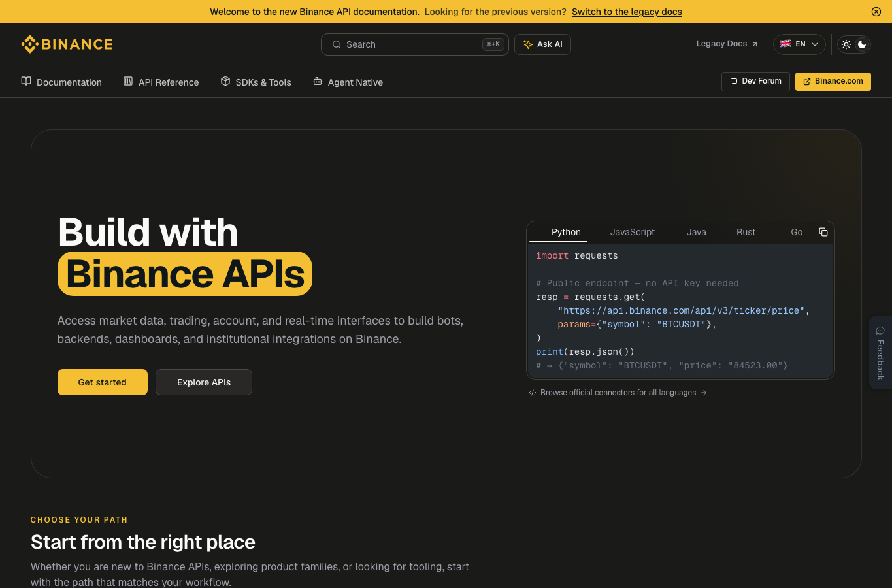This screenshot has width=892, height=588.
Task: Click the SDKs & Tools cube icon
Action: pyautogui.click(x=225, y=81)
